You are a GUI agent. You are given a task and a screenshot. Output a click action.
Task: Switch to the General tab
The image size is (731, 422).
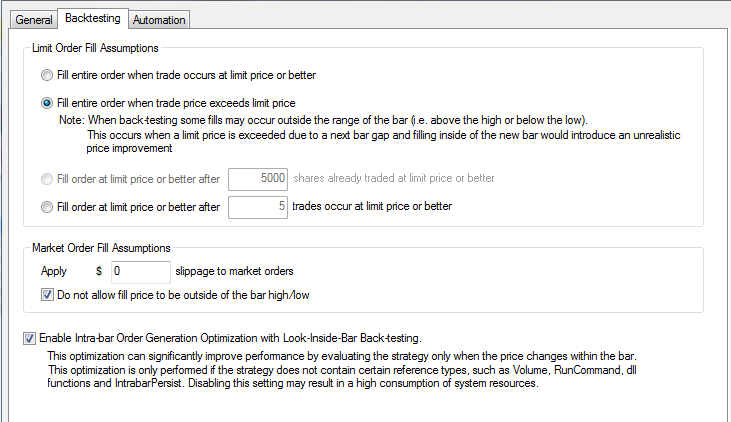point(34,20)
